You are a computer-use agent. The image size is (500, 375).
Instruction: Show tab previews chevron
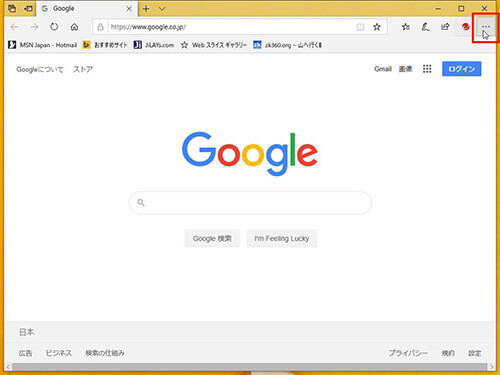click(x=162, y=9)
